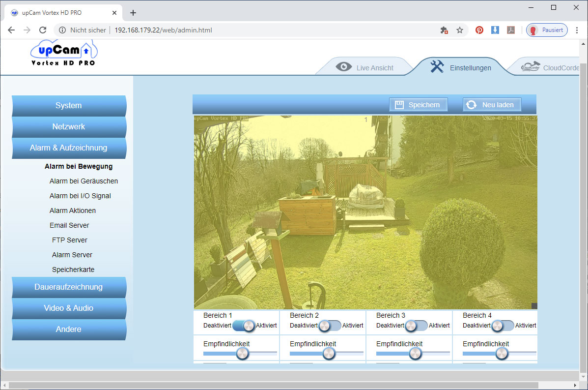Click the refresh arrows icon on Neu laden

(x=472, y=105)
